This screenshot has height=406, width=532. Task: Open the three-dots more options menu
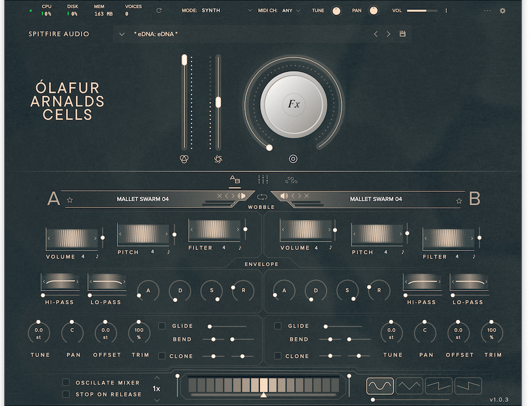pyautogui.click(x=487, y=10)
